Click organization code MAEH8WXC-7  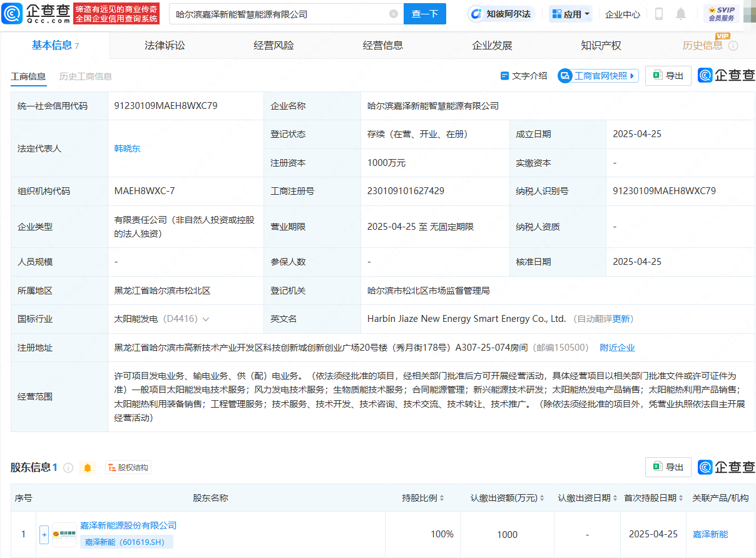145,190
